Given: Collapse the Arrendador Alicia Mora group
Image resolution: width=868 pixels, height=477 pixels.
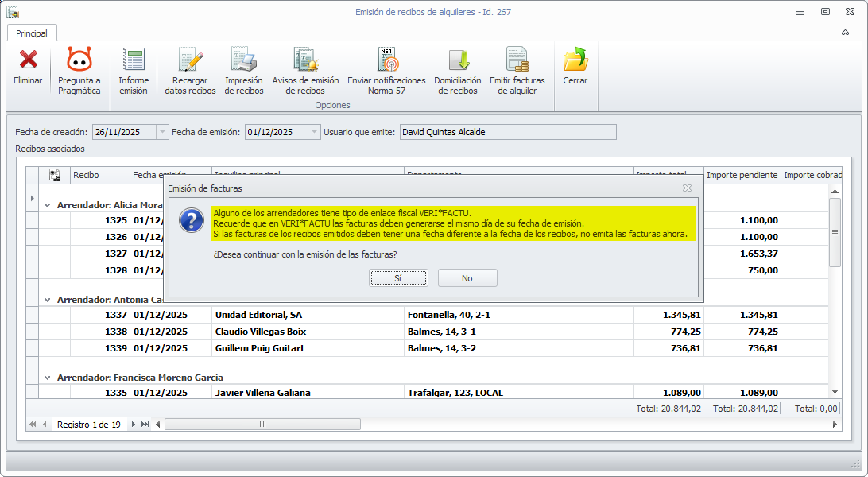Looking at the screenshot, I should pos(47,205).
